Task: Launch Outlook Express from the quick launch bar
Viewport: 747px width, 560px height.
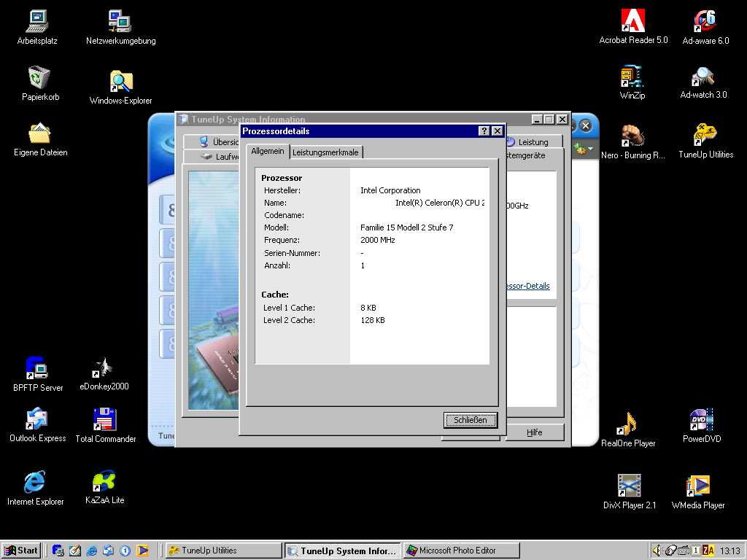Action: point(108,551)
